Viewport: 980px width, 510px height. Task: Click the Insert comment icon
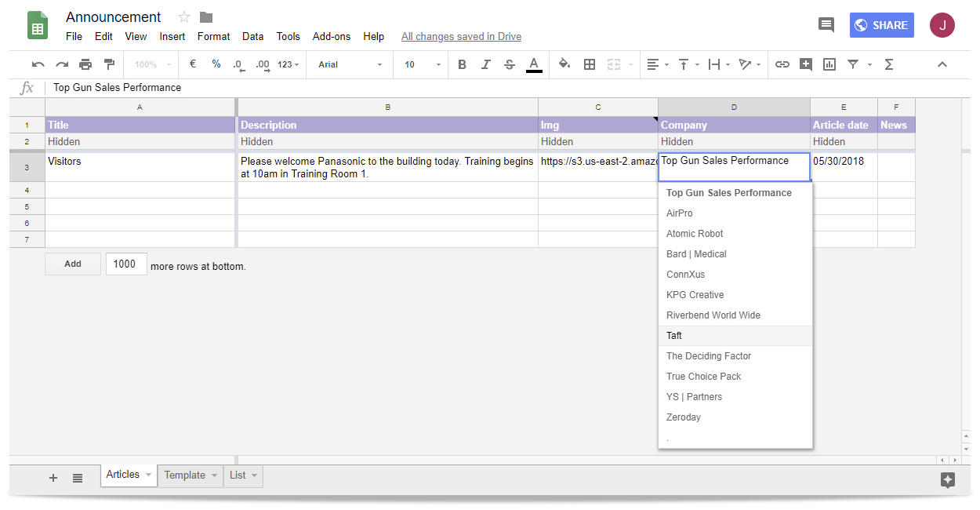click(806, 64)
